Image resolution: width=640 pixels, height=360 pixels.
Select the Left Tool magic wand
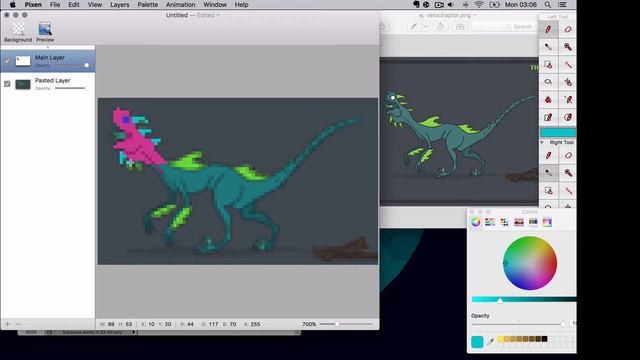pos(568,64)
